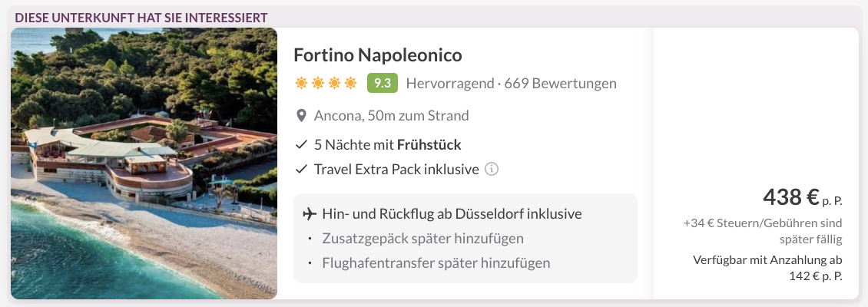Click the green 9.3 rating badge
Screen dimensions: 868x307
383,84
